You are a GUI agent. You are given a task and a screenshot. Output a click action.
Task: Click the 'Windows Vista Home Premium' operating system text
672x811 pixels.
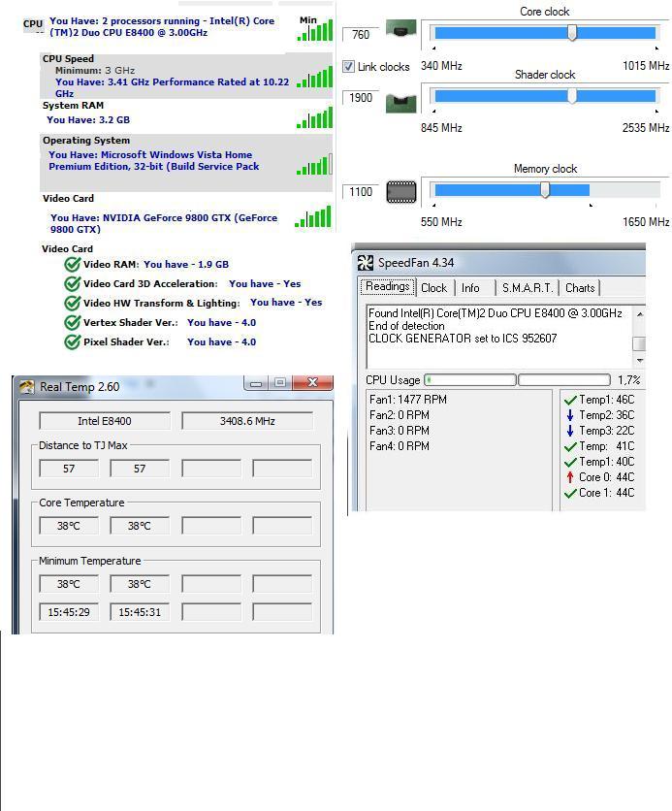pyautogui.click(x=154, y=160)
